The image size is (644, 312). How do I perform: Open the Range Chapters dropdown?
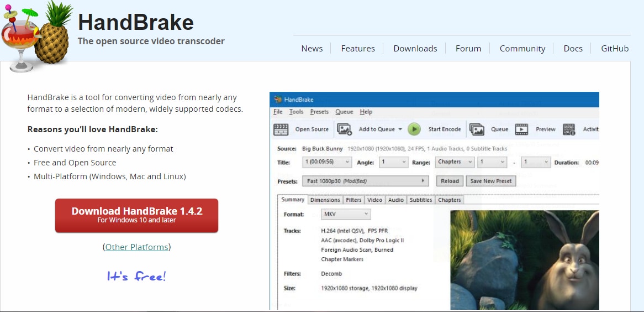(x=455, y=162)
